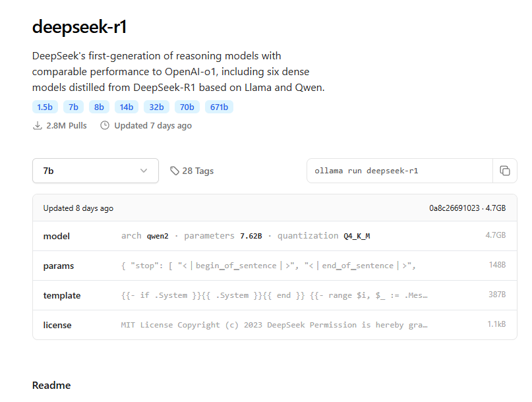Click the chevron in the 7b selector
This screenshot has width=532, height=402.
pyautogui.click(x=144, y=170)
